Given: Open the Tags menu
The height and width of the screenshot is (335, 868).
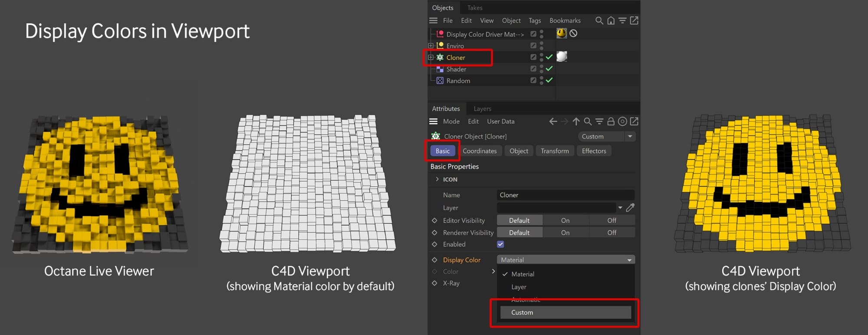Looking at the screenshot, I should click(x=535, y=20).
